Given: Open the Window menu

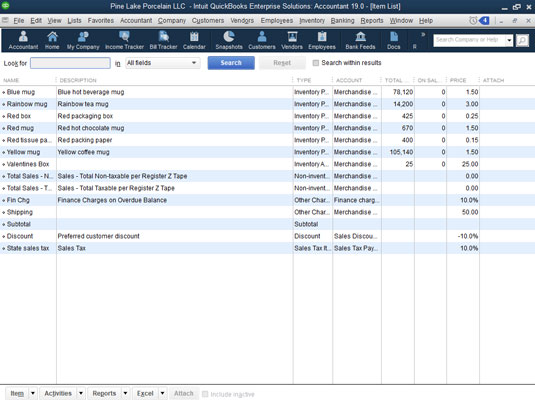Looking at the screenshot, I should pos(401,20).
